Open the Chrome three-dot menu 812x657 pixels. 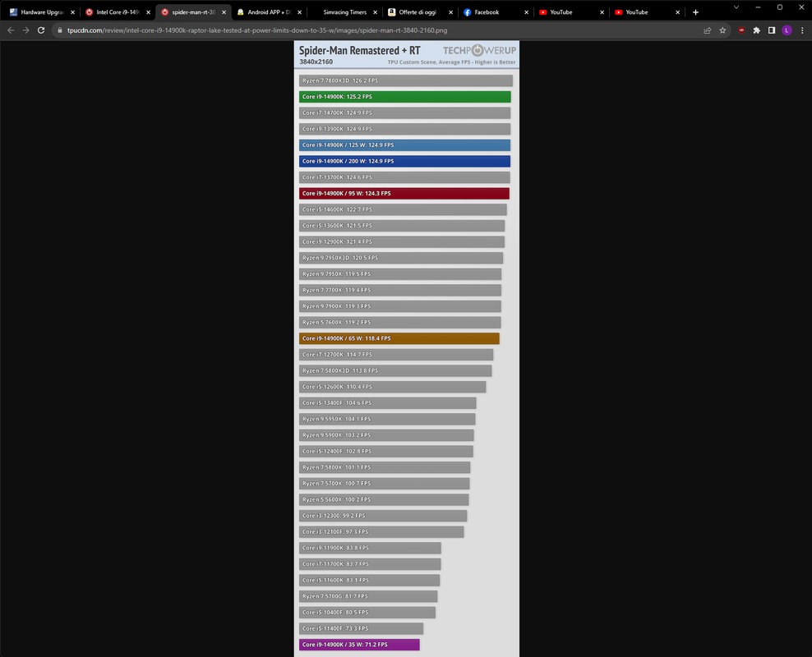click(x=802, y=30)
